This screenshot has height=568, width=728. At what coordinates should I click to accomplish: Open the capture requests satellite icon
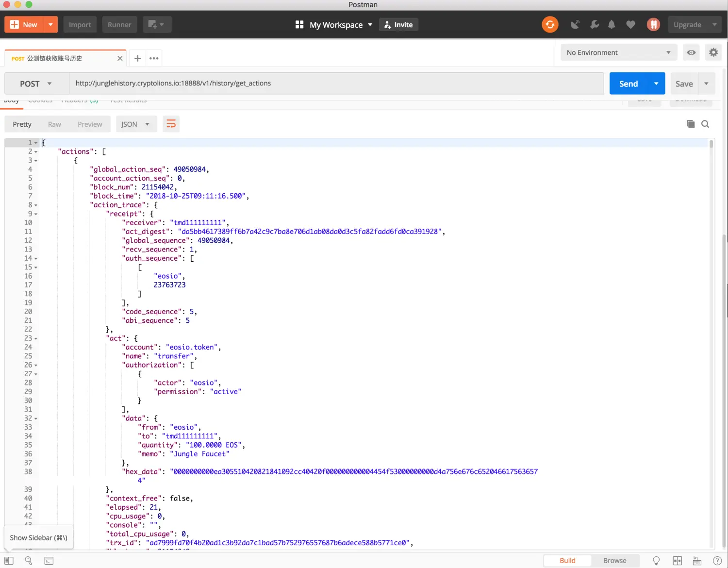pos(575,25)
